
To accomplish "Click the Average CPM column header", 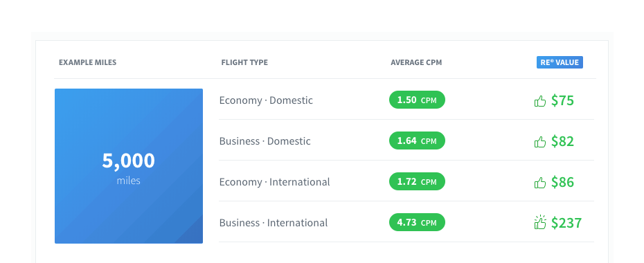I will [x=416, y=62].
